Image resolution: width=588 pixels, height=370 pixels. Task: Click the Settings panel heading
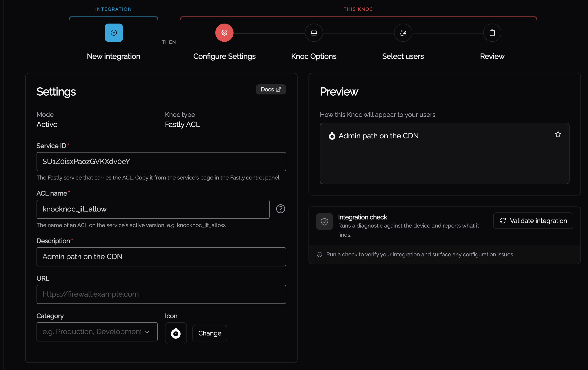pyautogui.click(x=56, y=92)
